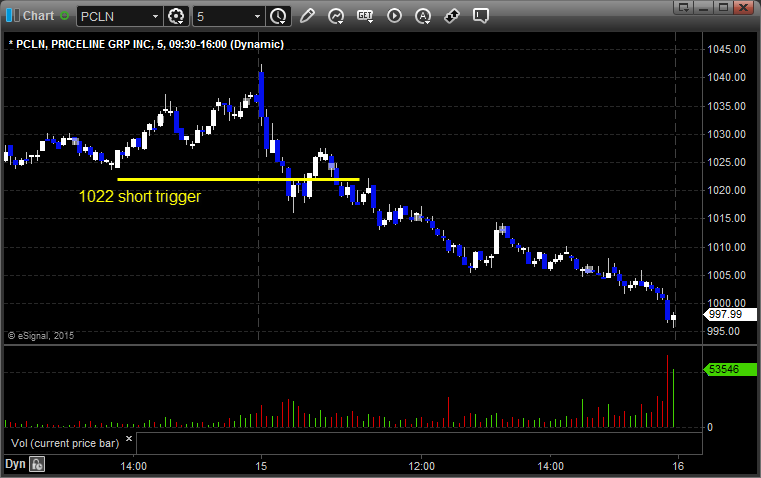761x478 pixels.
Task: Open the studies line-chart icon
Action: [x=336, y=16]
